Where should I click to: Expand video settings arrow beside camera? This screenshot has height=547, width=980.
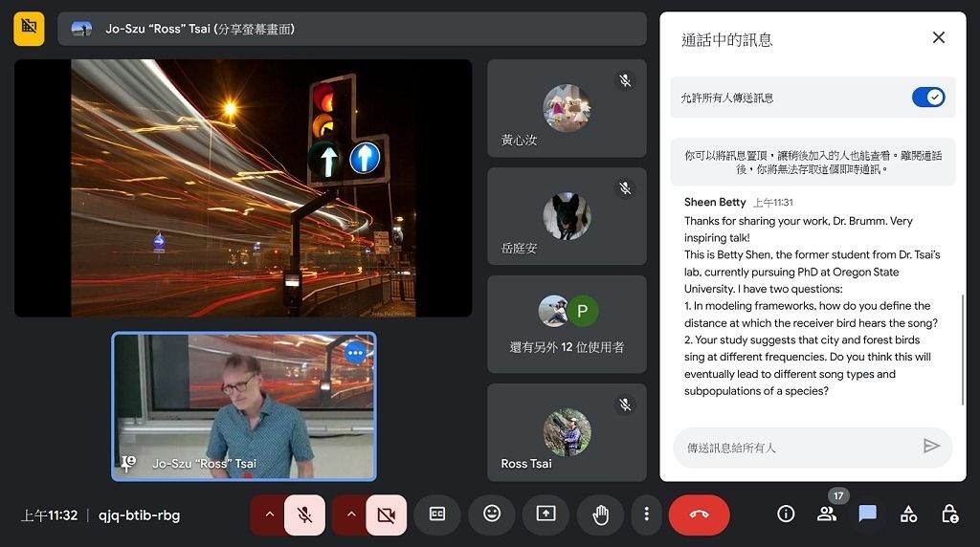351,514
